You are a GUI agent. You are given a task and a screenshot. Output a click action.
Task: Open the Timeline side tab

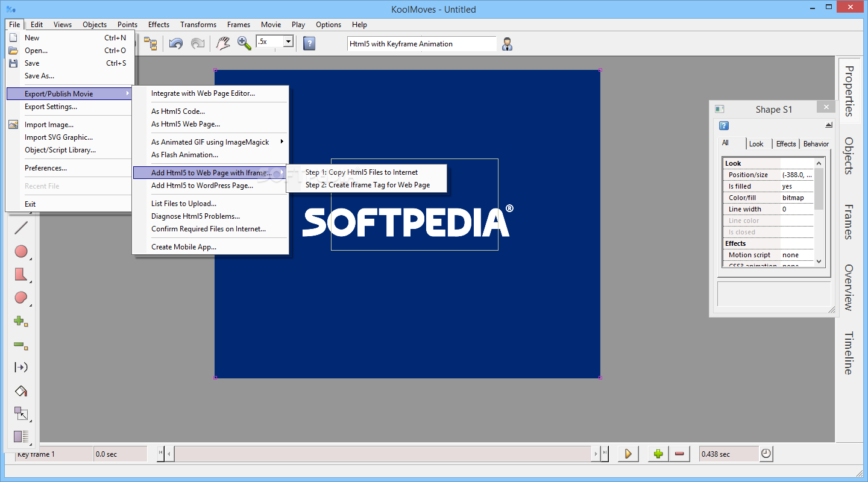coord(849,353)
